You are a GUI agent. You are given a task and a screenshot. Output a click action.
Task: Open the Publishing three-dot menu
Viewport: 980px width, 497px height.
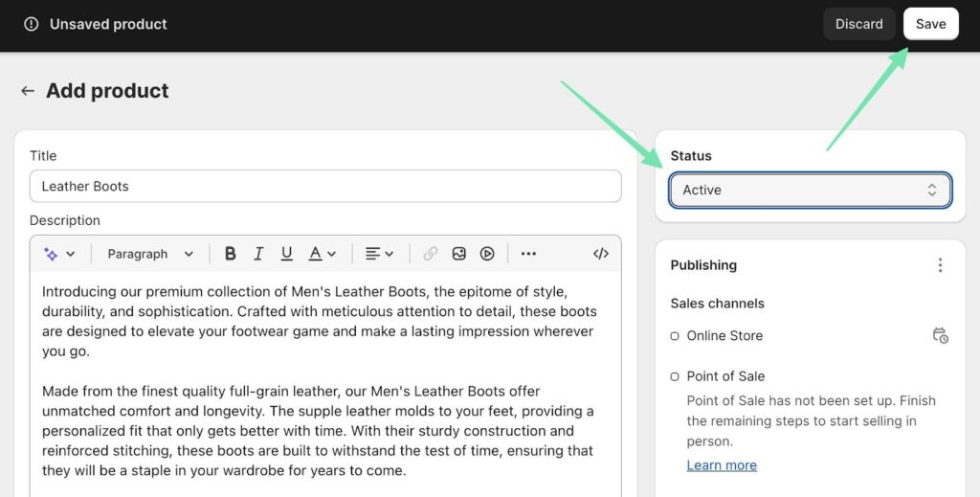pyautogui.click(x=940, y=265)
